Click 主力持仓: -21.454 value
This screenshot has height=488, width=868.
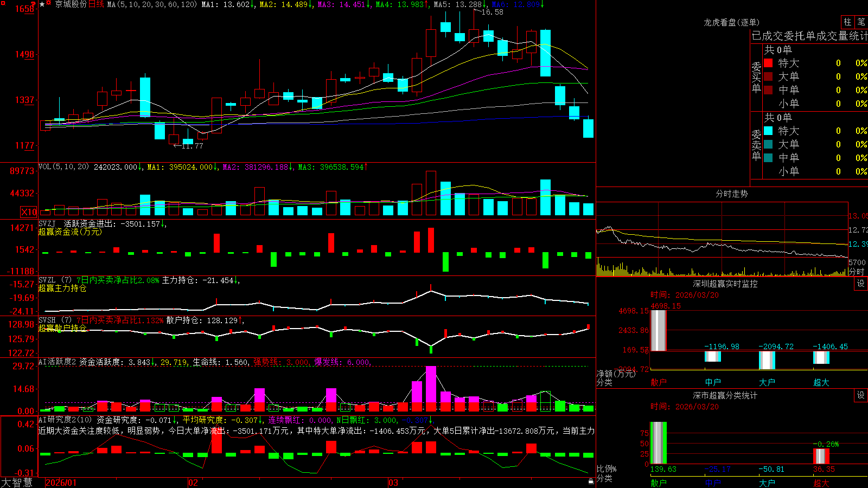pos(199,280)
